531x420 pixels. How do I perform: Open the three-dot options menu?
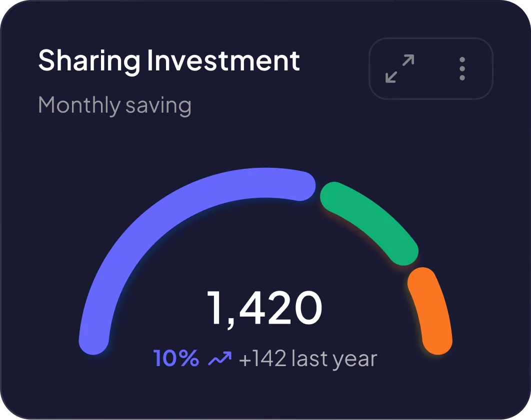(462, 68)
